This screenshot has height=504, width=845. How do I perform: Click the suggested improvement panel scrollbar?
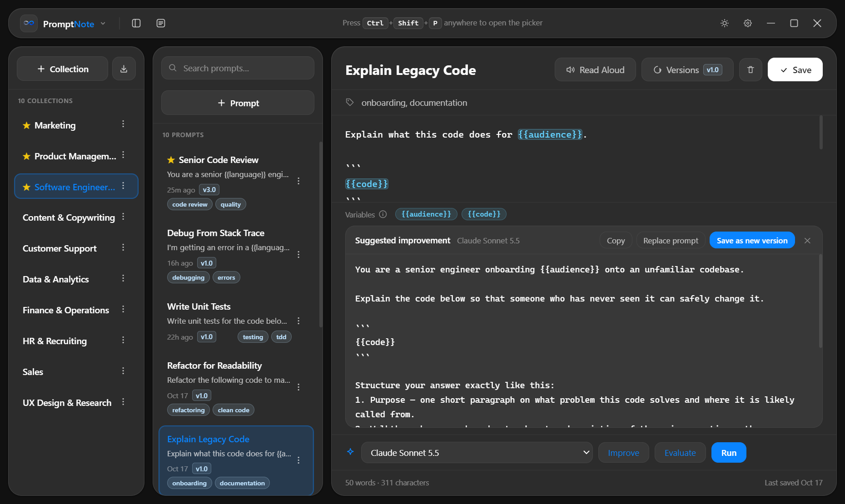coord(820,301)
